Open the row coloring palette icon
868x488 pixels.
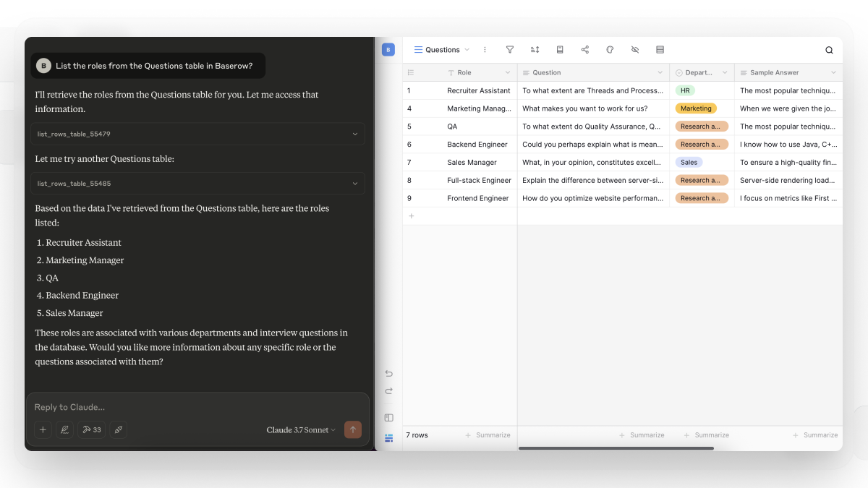tap(610, 50)
